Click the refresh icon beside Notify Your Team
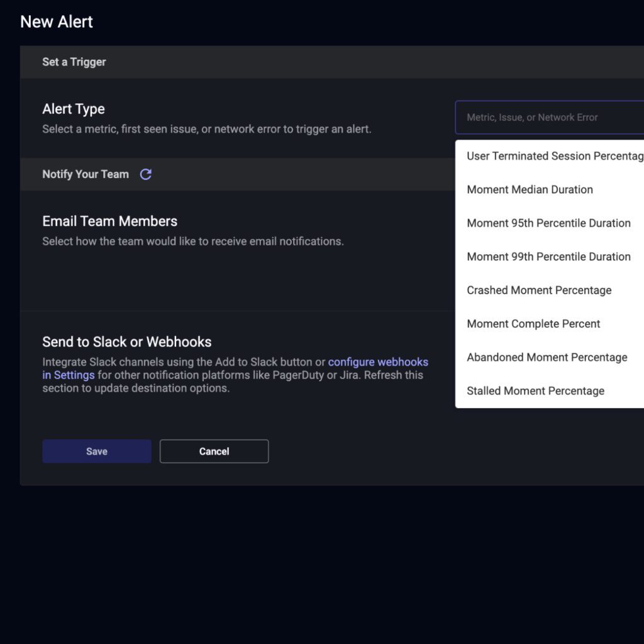644x644 pixels. click(x=145, y=174)
